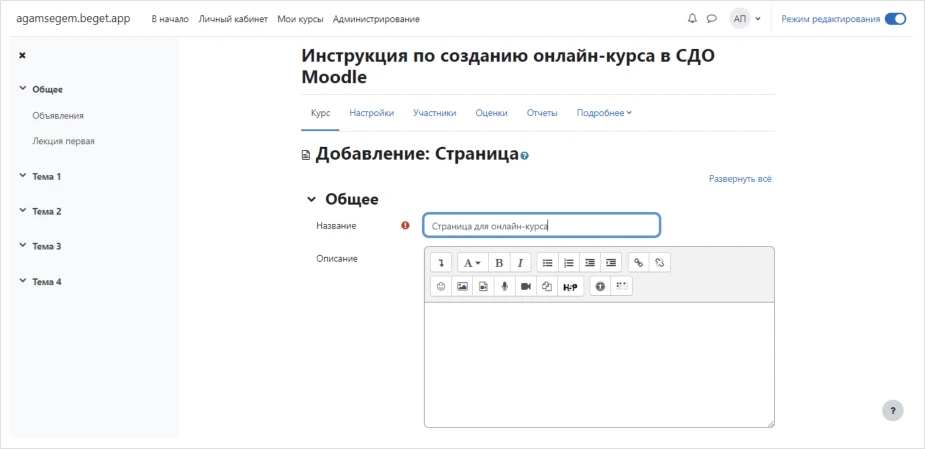Open the notifications bell icon

(693, 19)
